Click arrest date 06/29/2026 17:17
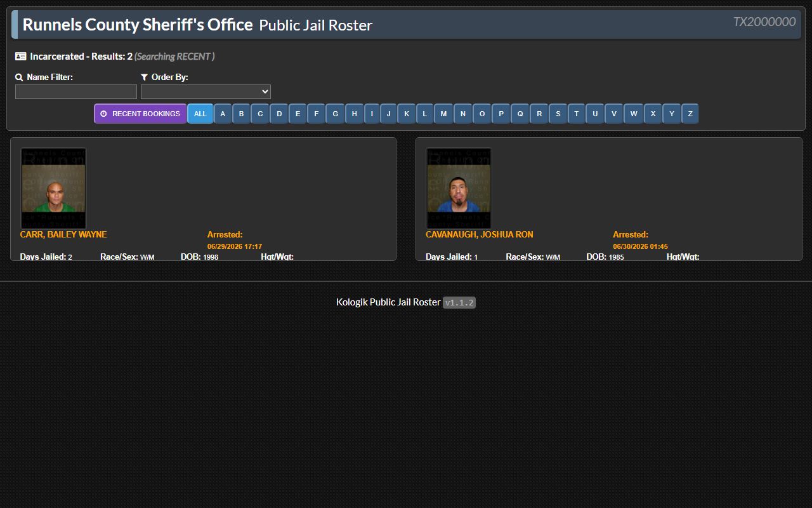Viewport: 812px width, 508px height. click(235, 246)
